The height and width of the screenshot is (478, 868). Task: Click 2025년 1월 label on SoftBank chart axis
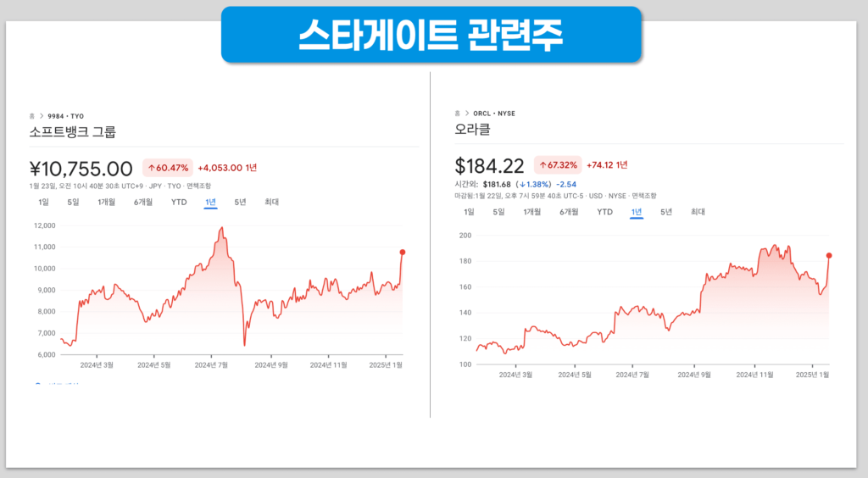(386, 365)
